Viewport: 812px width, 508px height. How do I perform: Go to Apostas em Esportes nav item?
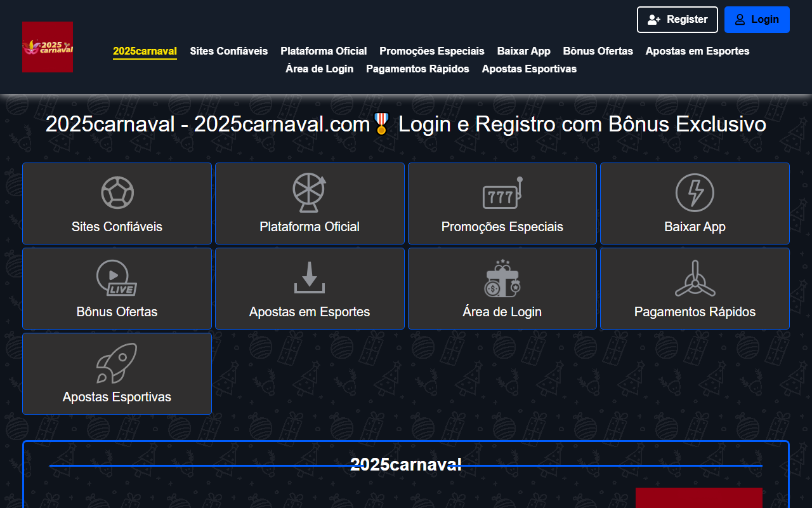point(698,51)
